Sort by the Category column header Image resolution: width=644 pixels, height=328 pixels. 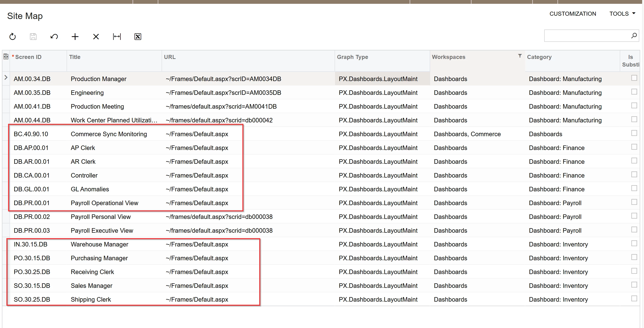click(539, 57)
